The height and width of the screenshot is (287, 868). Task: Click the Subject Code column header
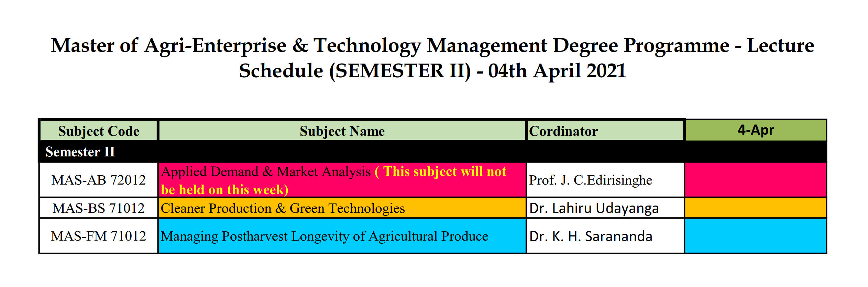pos(99,131)
